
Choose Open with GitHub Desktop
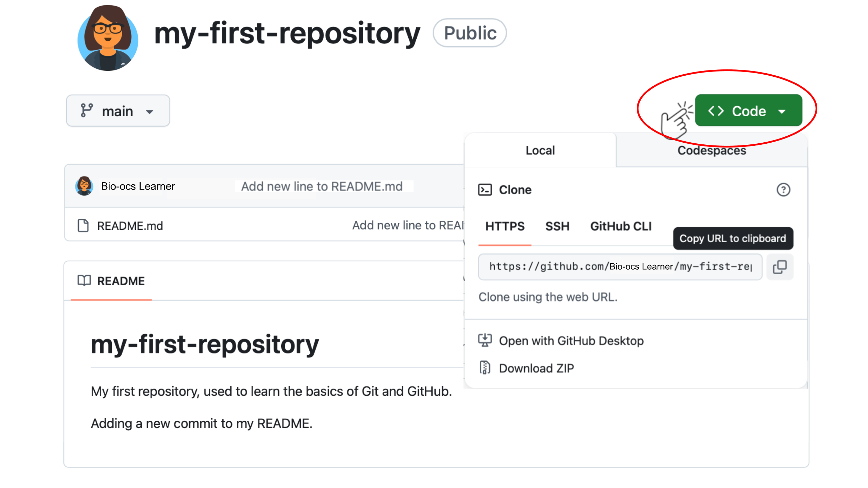click(x=571, y=341)
